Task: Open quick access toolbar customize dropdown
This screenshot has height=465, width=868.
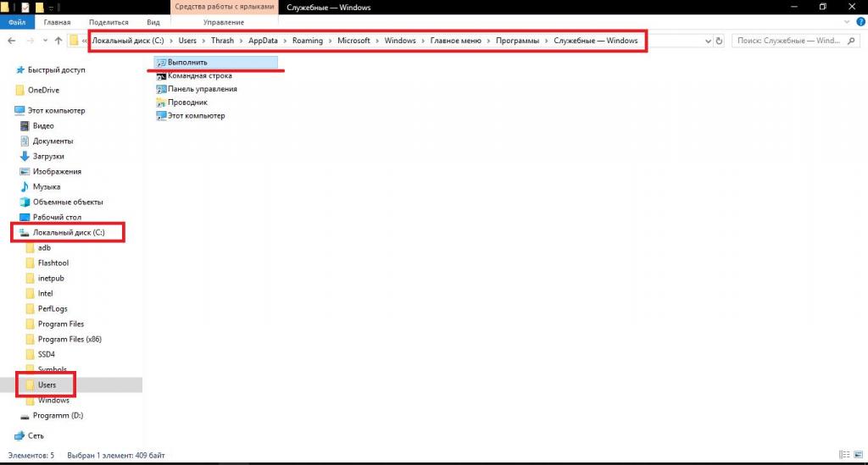Action: coord(51,8)
